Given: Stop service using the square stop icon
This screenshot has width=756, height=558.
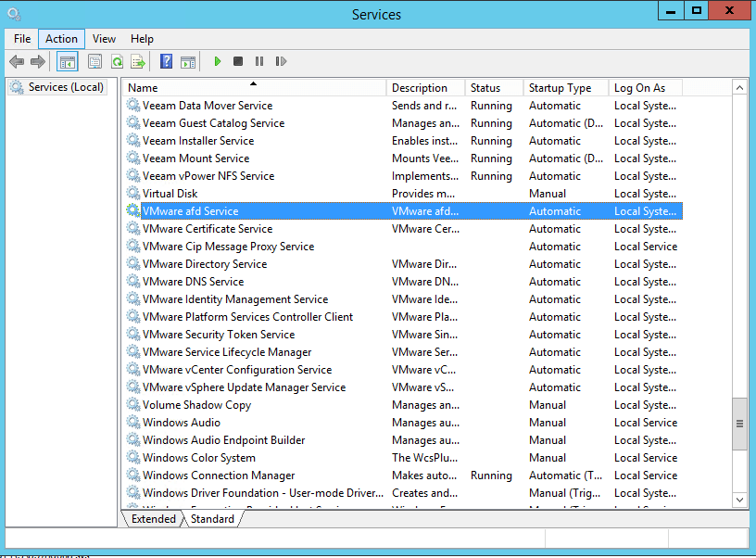Looking at the screenshot, I should [x=238, y=61].
